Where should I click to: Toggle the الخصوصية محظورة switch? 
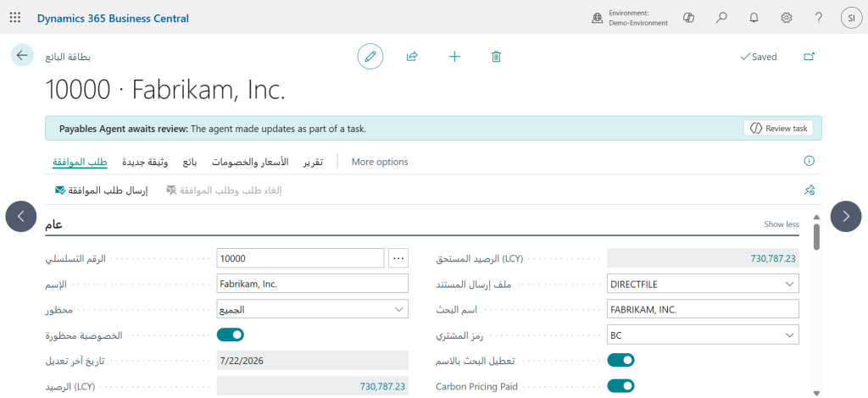pos(231,334)
